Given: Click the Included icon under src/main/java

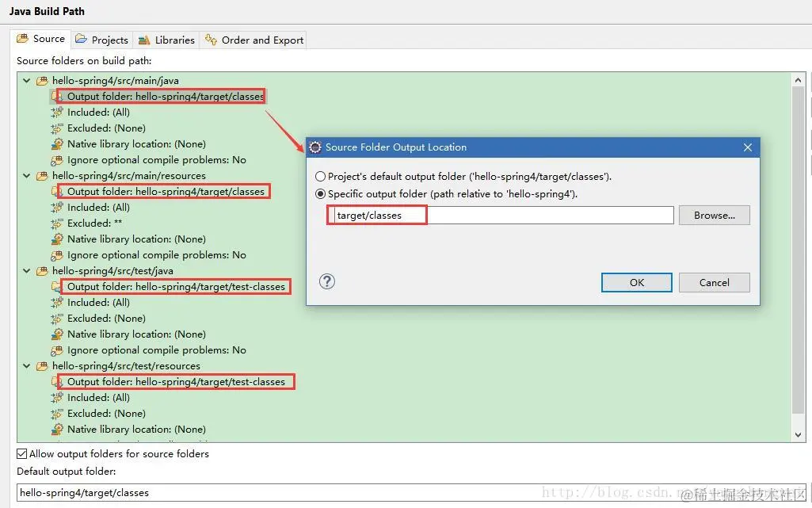Looking at the screenshot, I should click(57, 113).
